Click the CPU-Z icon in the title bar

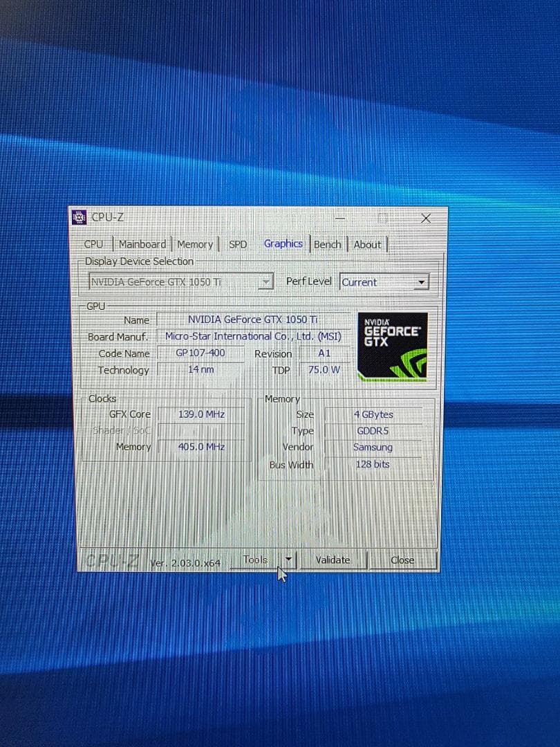click(x=79, y=217)
